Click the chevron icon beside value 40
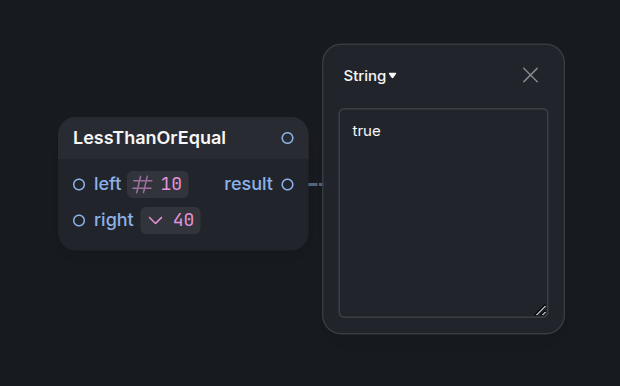The height and width of the screenshot is (386, 620). tap(155, 221)
